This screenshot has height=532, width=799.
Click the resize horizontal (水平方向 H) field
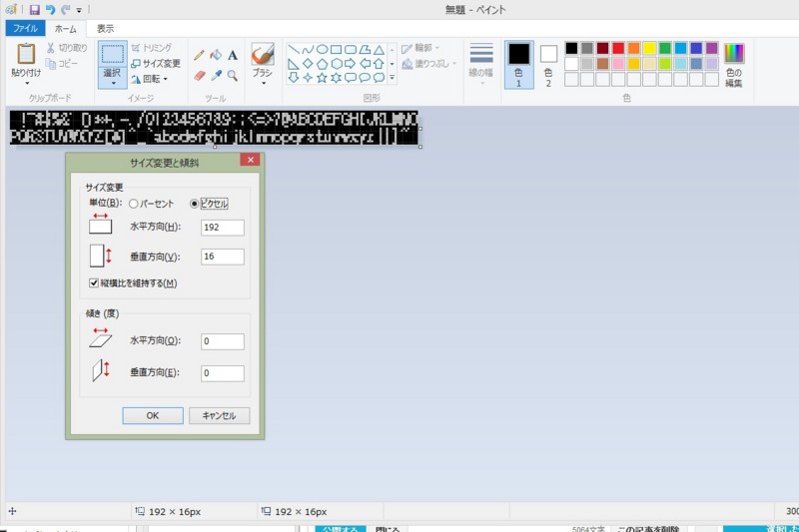coord(223,228)
